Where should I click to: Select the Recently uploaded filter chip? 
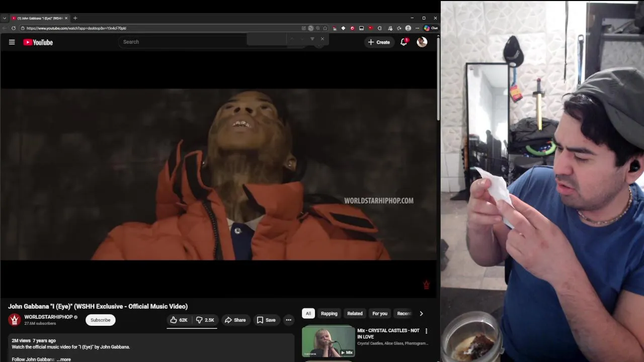[404, 313]
